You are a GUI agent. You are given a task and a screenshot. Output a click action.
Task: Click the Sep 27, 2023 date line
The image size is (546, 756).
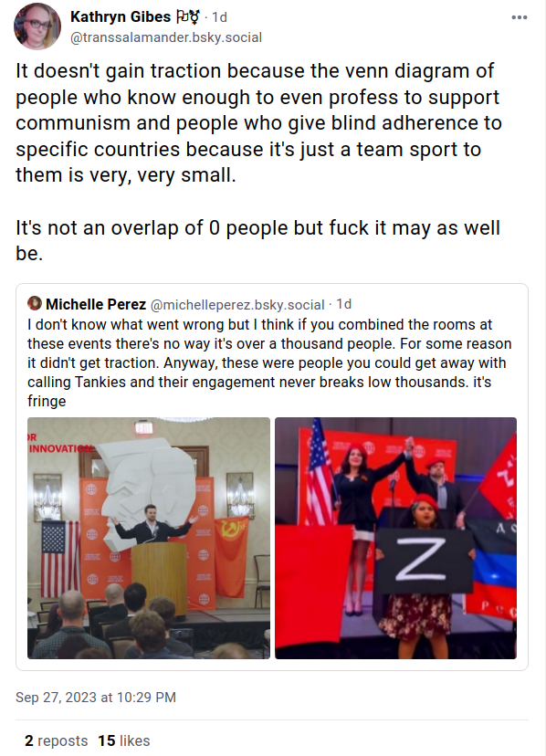point(96,698)
